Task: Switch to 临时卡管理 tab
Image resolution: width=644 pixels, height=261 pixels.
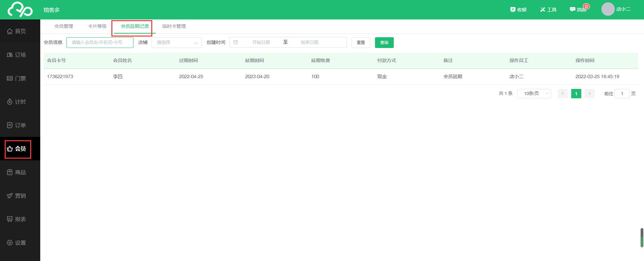Action: 174,26
